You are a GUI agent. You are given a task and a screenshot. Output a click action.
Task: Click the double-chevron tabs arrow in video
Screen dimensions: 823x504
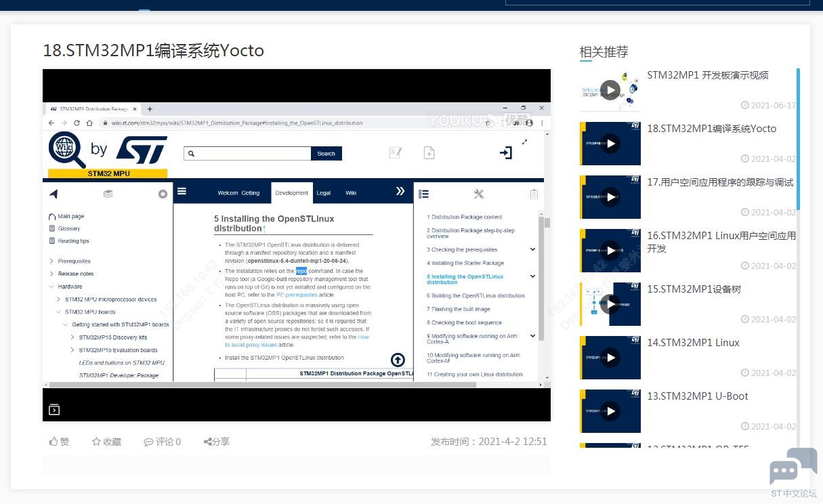click(x=400, y=192)
